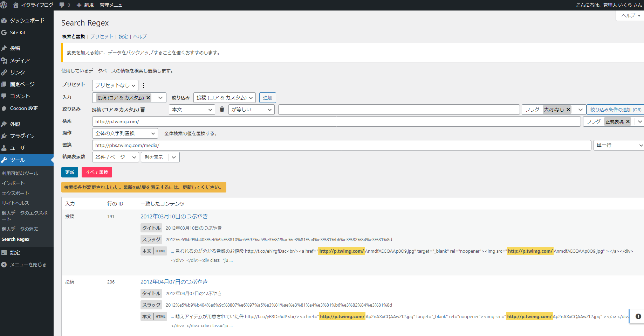Viewport: 644px width, 336px height.
Task: Click the WordPress logo icon
Action: coord(4,5)
